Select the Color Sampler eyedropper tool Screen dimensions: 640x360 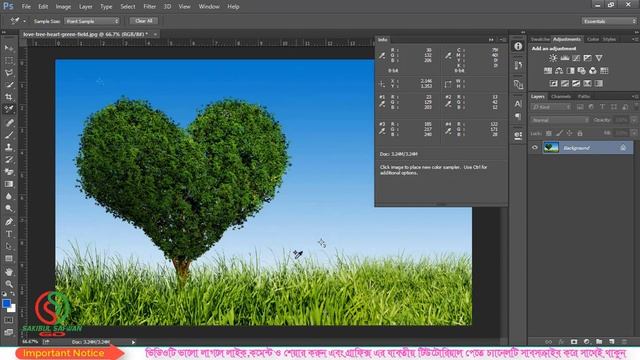(x=9, y=109)
